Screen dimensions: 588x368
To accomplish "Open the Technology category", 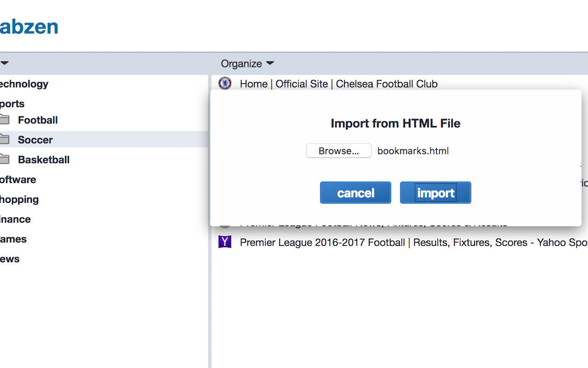I will point(23,84).
